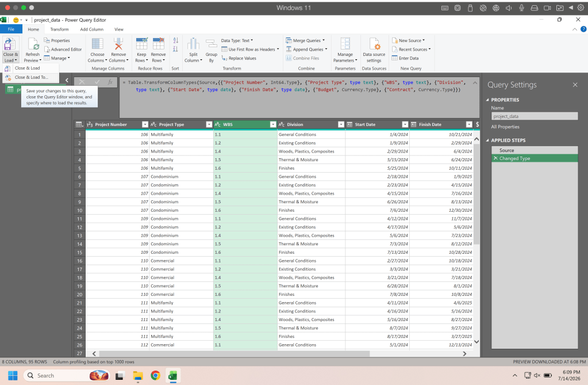Click the Keep Rows icon
588x385 pixels.
pyautogui.click(x=142, y=44)
